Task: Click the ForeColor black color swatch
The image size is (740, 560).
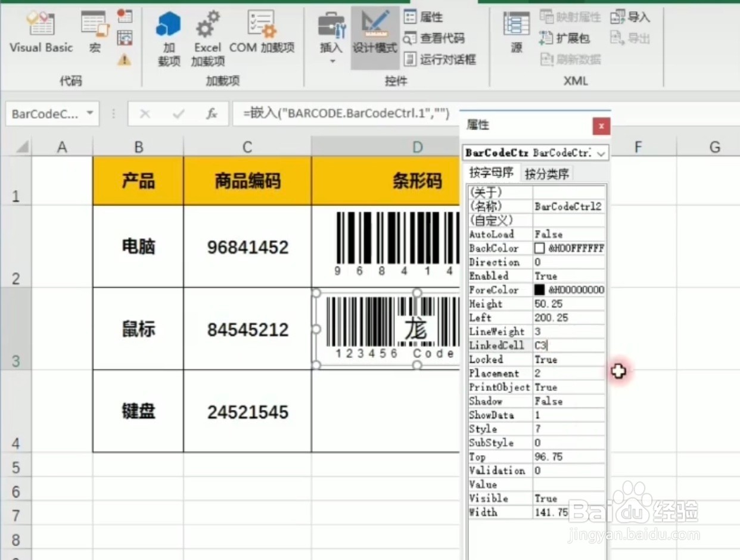Action: (x=541, y=290)
